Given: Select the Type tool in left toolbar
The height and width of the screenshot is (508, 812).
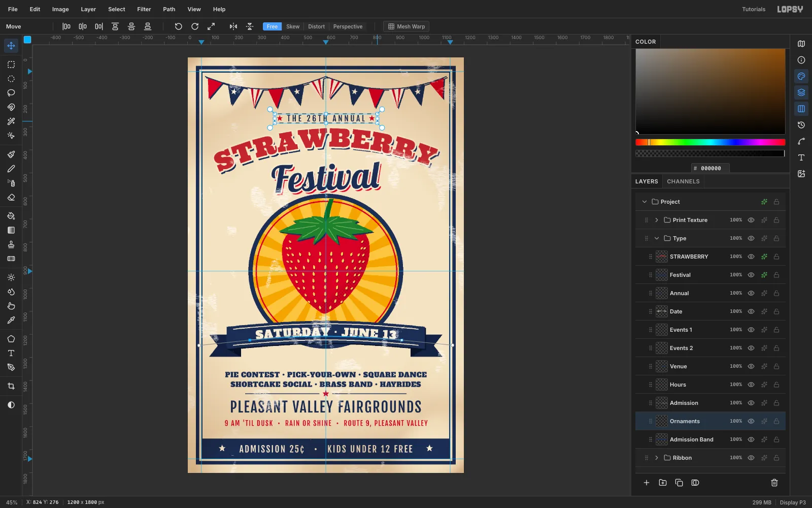Looking at the screenshot, I should [x=11, y=353].
